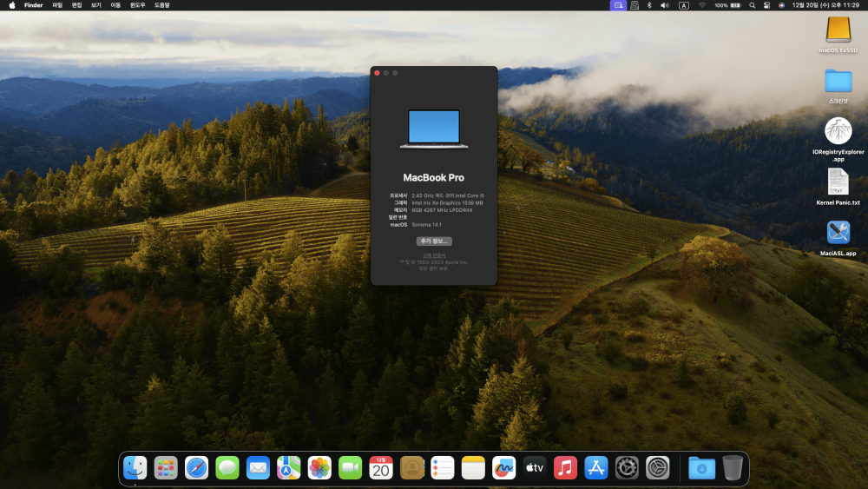
Task: Open the 도움말 menu
Action: point(161,5)
